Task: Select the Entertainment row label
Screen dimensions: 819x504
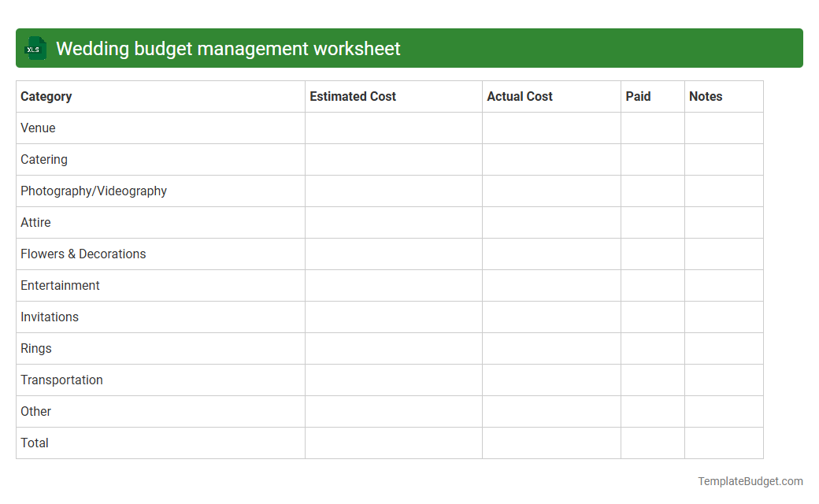Action: [60, 285]
